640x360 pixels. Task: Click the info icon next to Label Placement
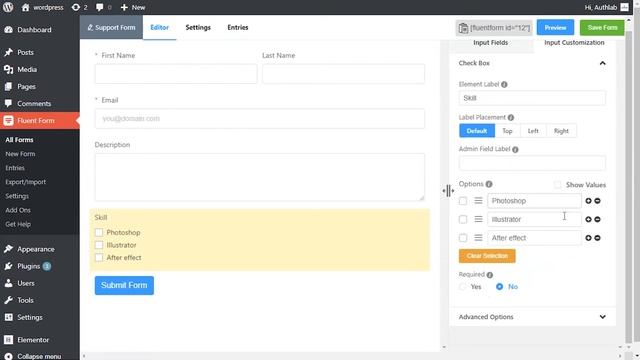click(x=511, y=118)
